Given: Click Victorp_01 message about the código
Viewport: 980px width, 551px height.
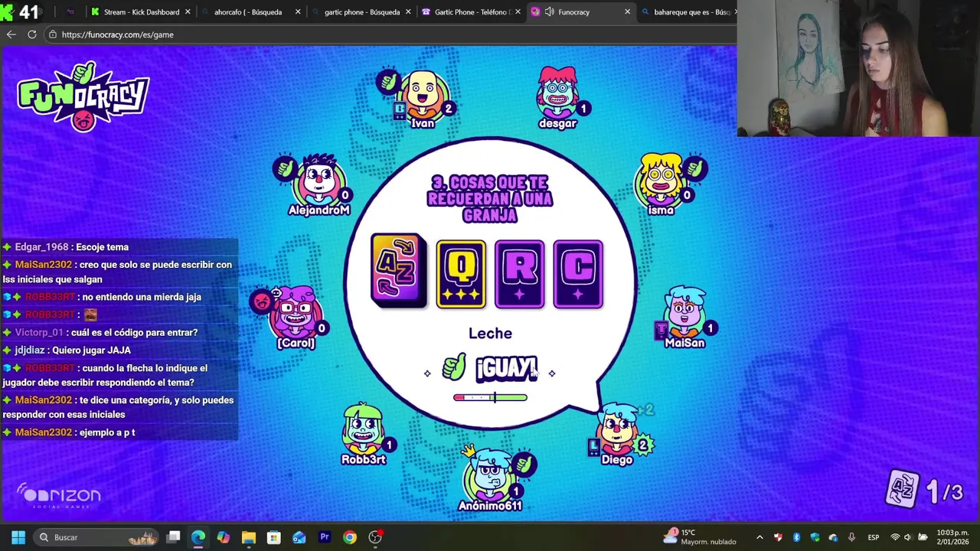Looking at the screenshot, I should pos(100,333).
